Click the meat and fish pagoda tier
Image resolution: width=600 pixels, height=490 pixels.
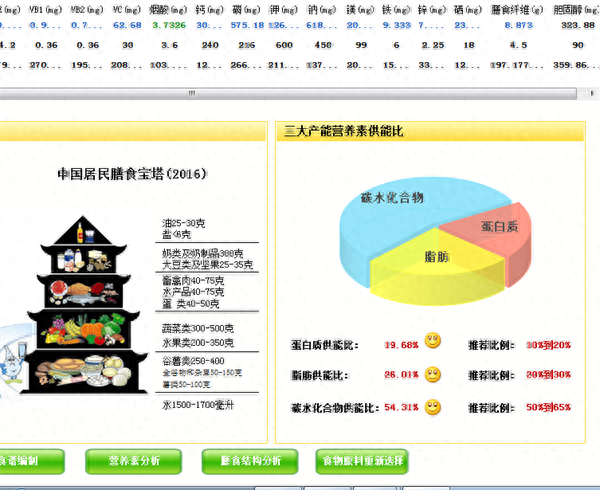pyautogui.click(x=83, y=291)
